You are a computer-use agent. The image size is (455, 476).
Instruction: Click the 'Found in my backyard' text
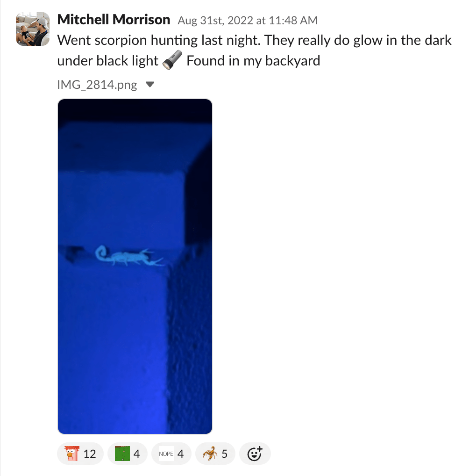pyautogui.click(x=253, y=61)
